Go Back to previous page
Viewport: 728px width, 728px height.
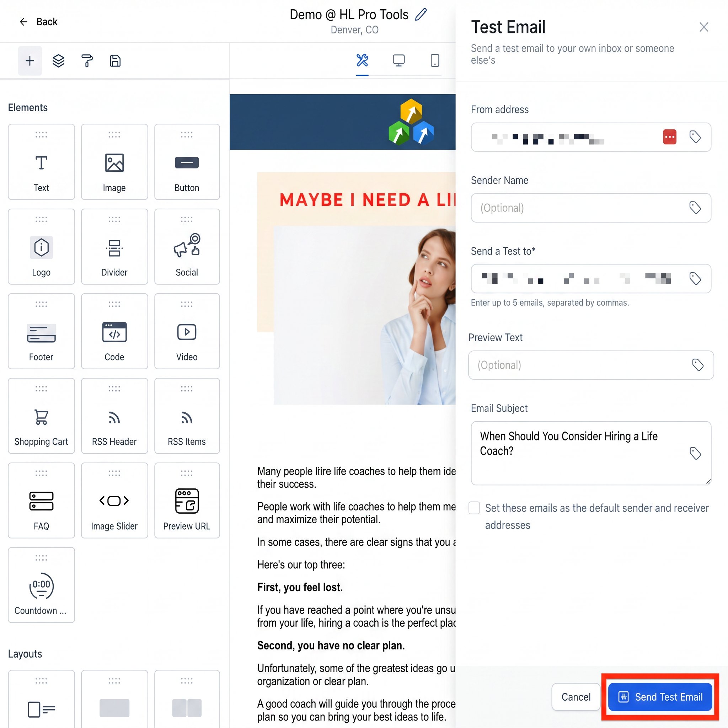[x=38, y=22]
